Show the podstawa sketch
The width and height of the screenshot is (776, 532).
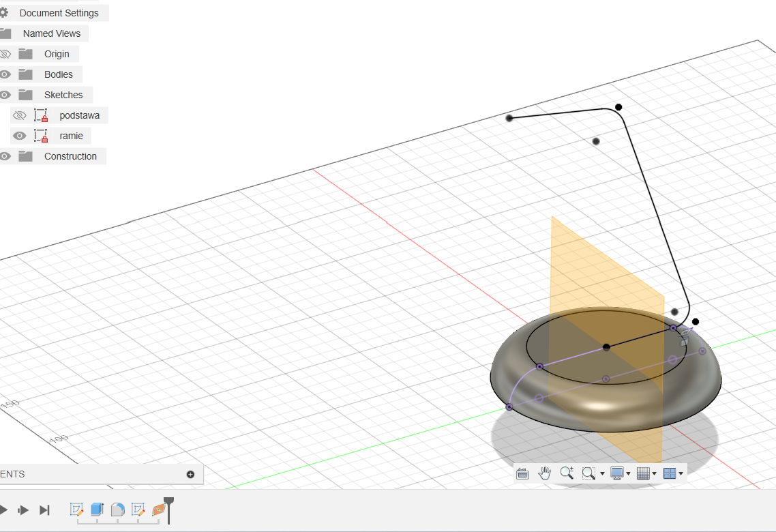pyautogui.click(x=19, y=115)
